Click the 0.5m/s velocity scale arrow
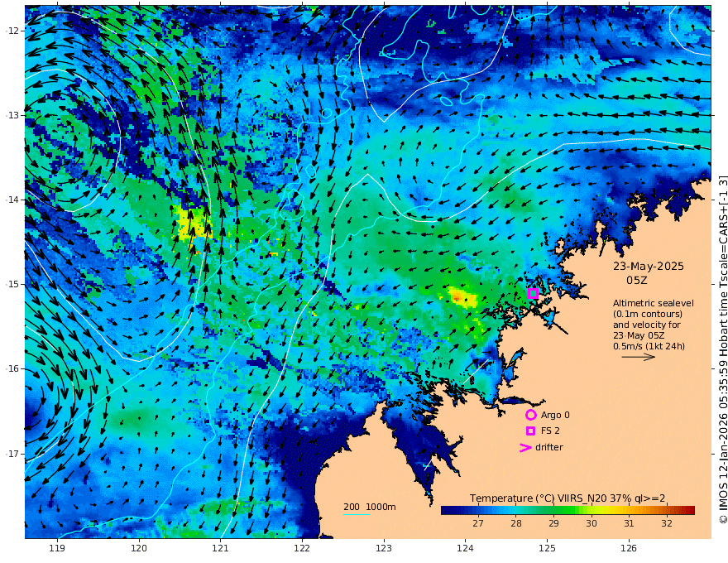The width and height of the screenshot is (728, 563). [639, 357]
